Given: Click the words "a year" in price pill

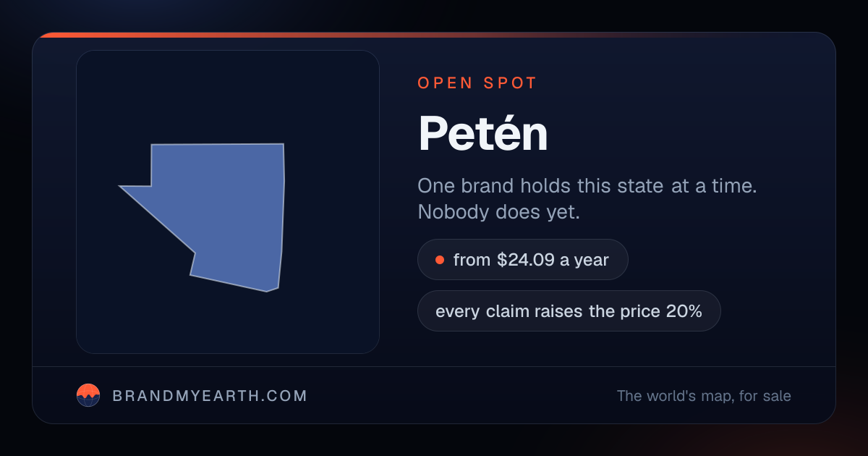Looking at the screenshot, I should 584,260.
